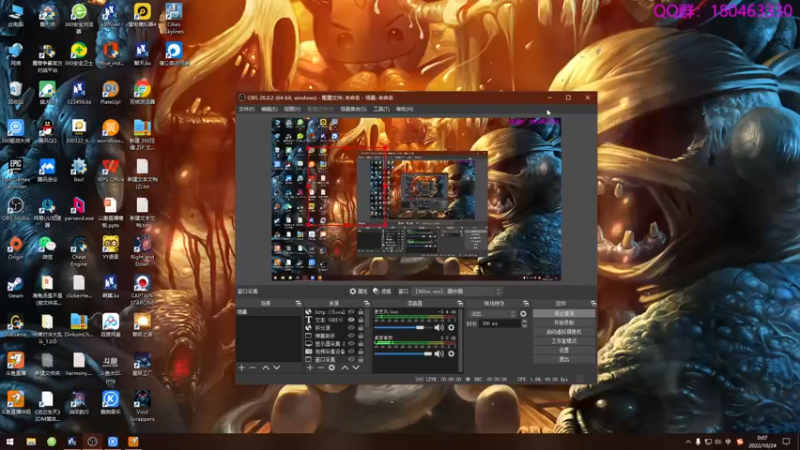Open the 桌面音频 mixer gear settings
800x450 pixels.
point(451,354)
